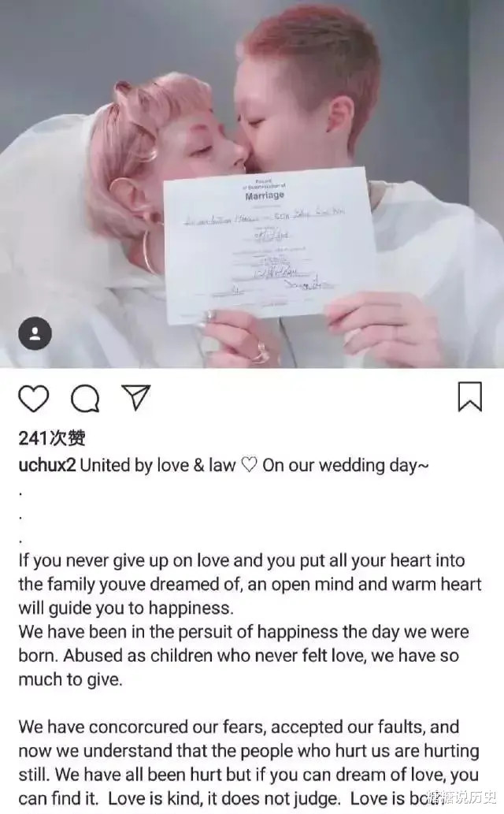Viewport: 504px width, 814px height.
Task: Like the post with the heart icon
Action: (34, 399)
